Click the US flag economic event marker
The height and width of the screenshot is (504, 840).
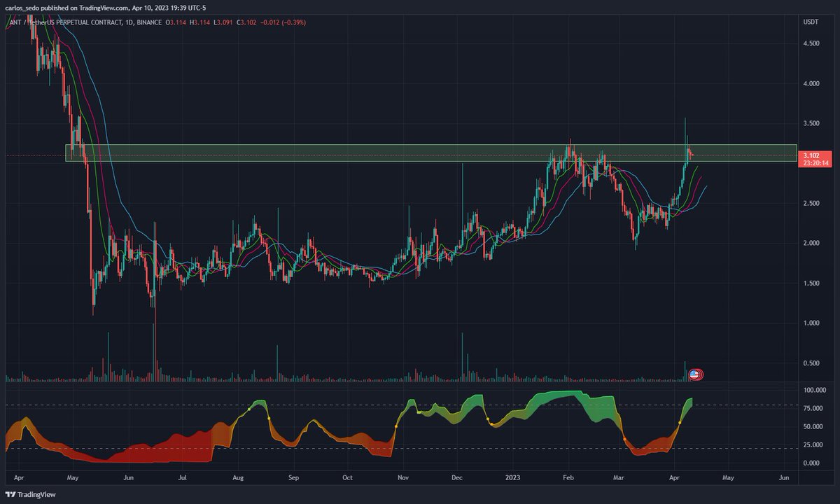[694, 374]
